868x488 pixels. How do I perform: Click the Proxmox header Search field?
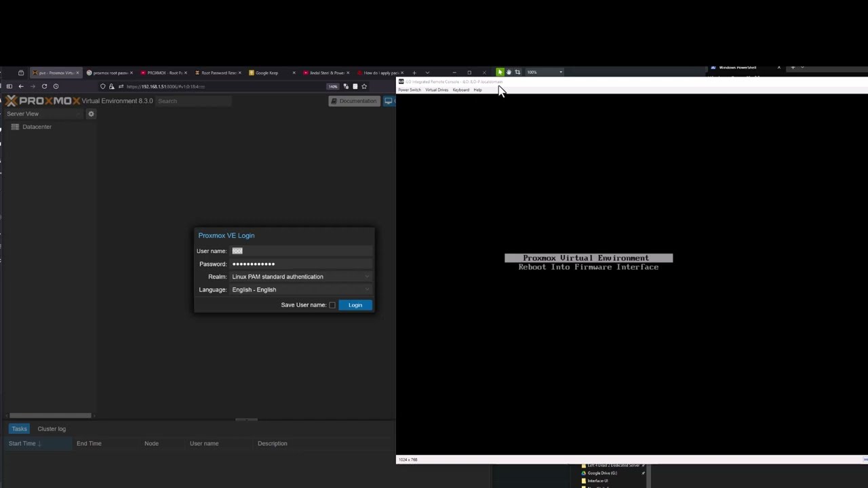tap(194, 101)
